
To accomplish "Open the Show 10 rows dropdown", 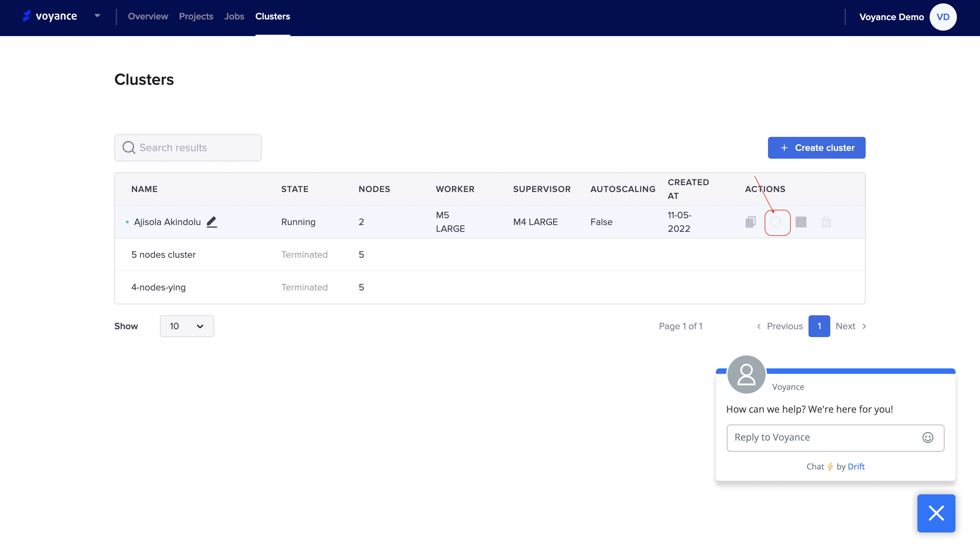I will [187, 326].
